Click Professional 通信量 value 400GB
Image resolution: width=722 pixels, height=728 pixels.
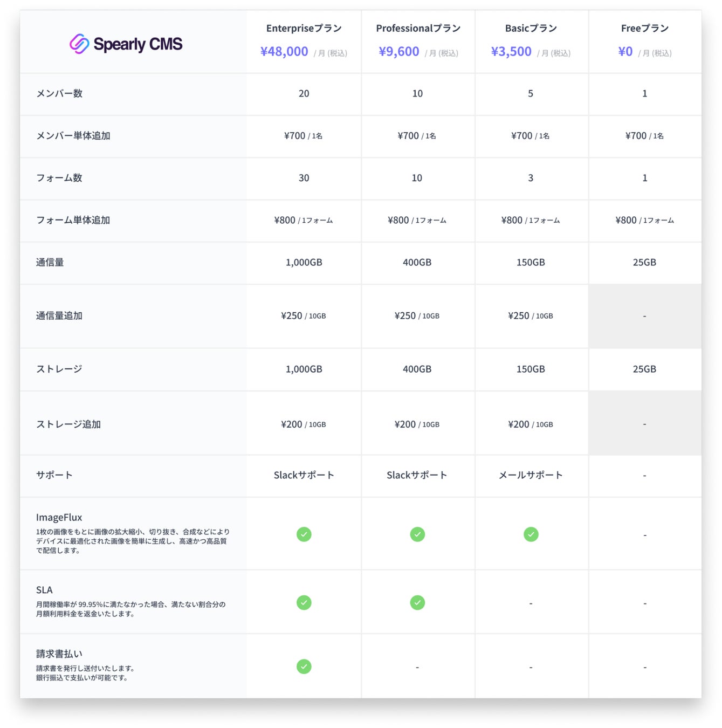[417, 262]
